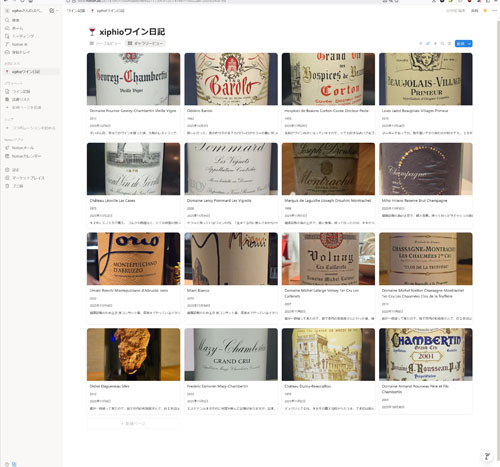Open the Barolo wine card thumbnail
Image resolution: width=500 pixels, height=467 pixels.
tap(231, 79)
